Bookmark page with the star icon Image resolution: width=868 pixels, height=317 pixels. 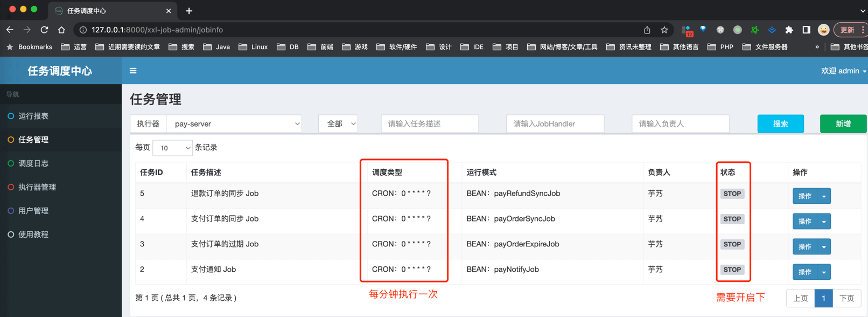tap(664, 30)
